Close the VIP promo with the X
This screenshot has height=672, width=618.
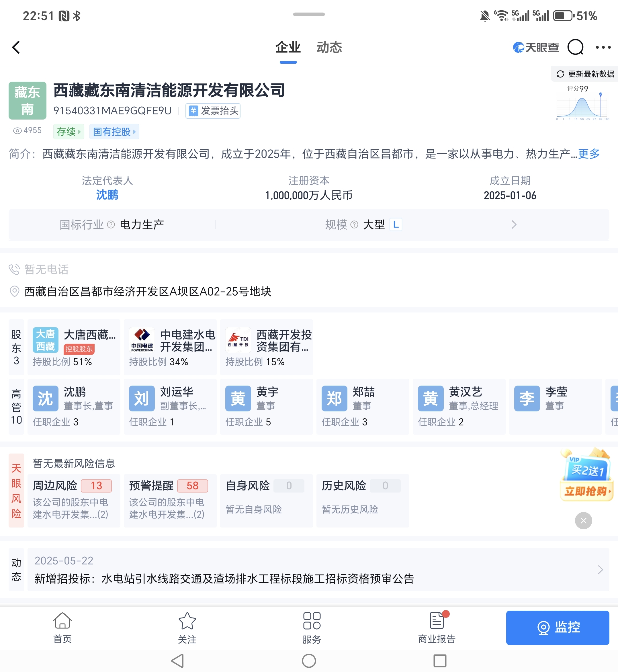coord(584,521)
